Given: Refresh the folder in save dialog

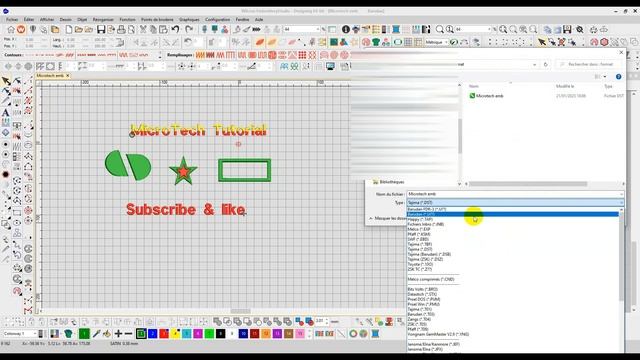Looking at the screenshot, I should (546, 64).
